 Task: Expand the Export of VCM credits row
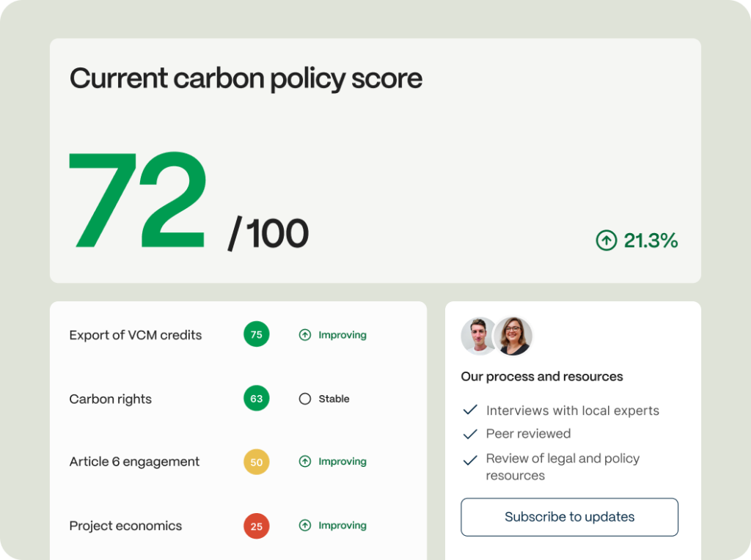coord(135,335)
